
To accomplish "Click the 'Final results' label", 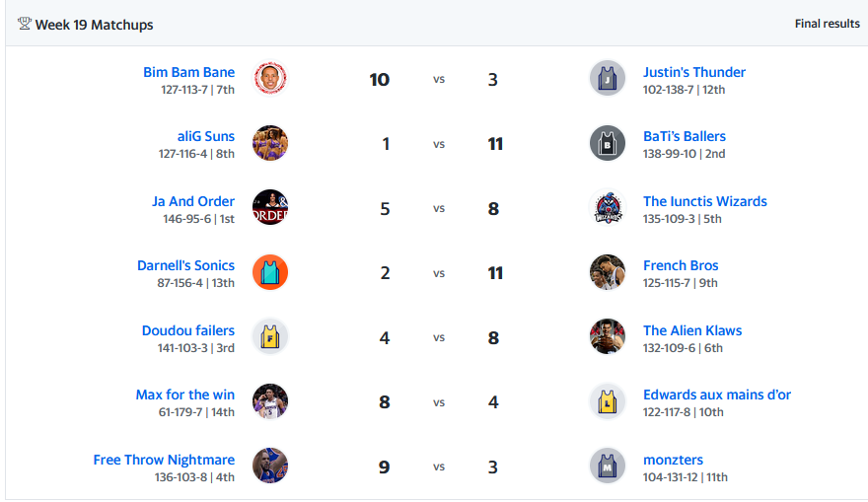I will 827,24.
